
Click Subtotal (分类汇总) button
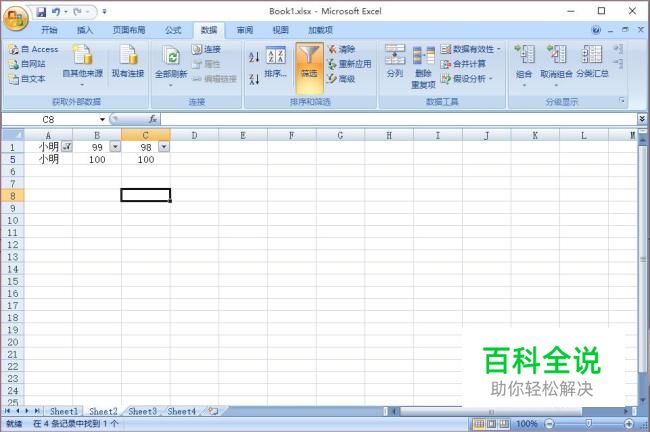tap(592, 61)
